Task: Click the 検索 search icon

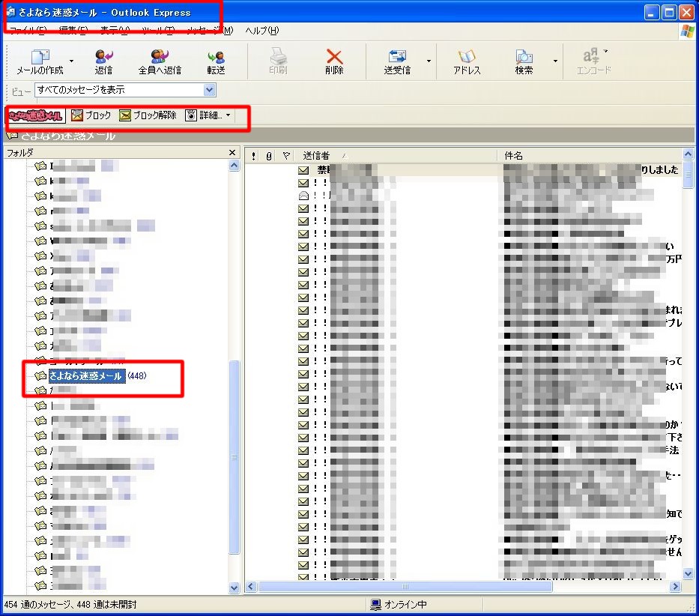Action: point(524,61)
